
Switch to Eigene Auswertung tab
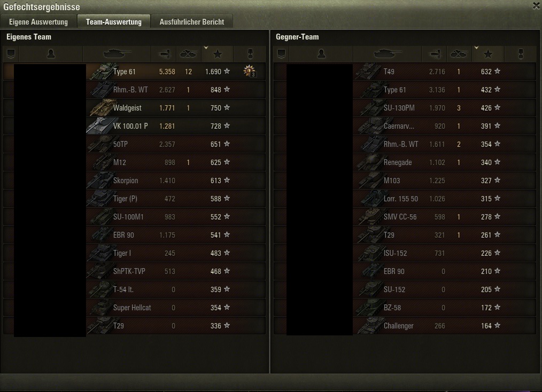(38, 22)
